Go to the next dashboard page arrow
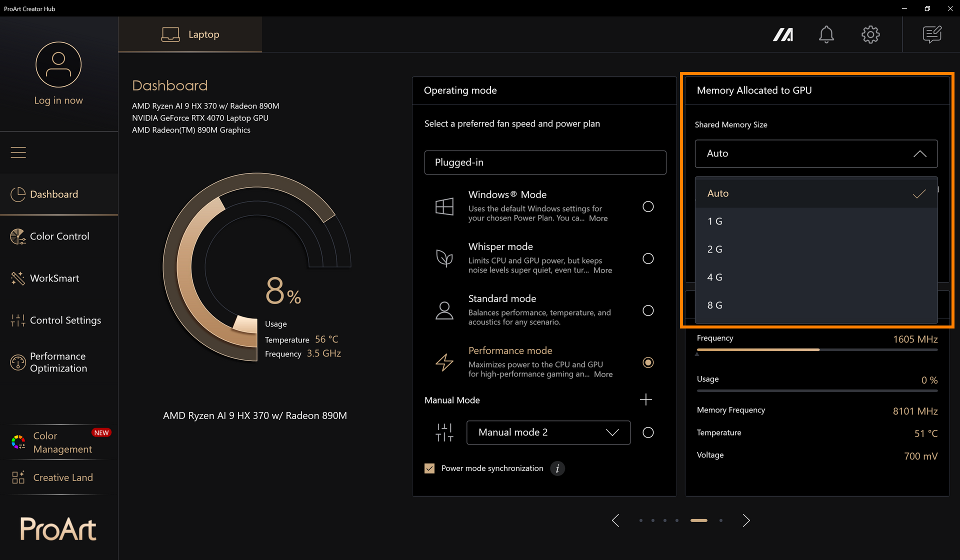Image resolution: width=960 pixels, height=560 pixels. [x=746, y=520]
